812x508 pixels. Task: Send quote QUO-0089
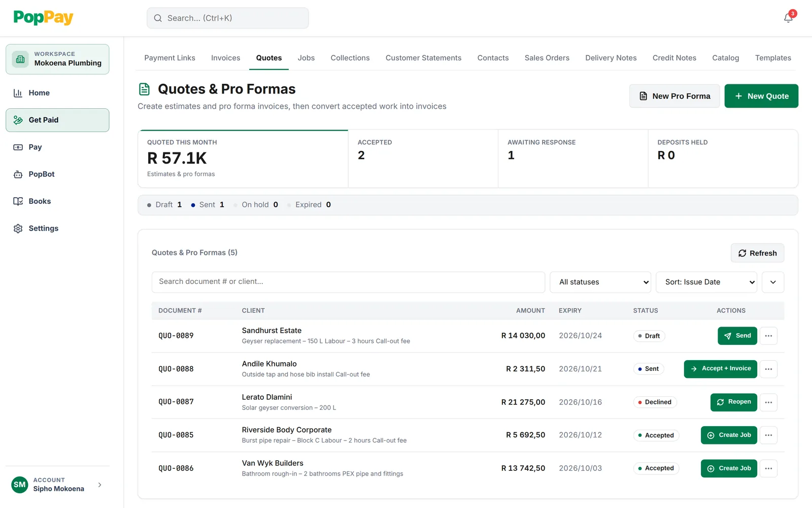[737, 336]
